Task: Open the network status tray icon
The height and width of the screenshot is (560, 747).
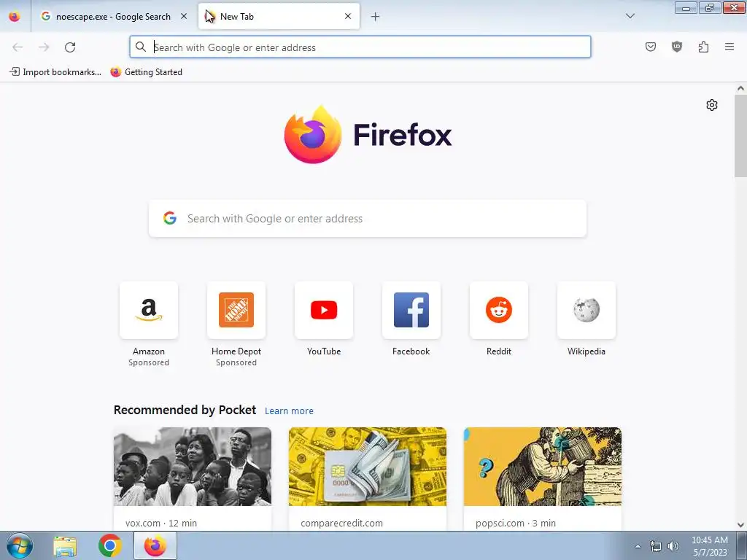Action: 656,546
